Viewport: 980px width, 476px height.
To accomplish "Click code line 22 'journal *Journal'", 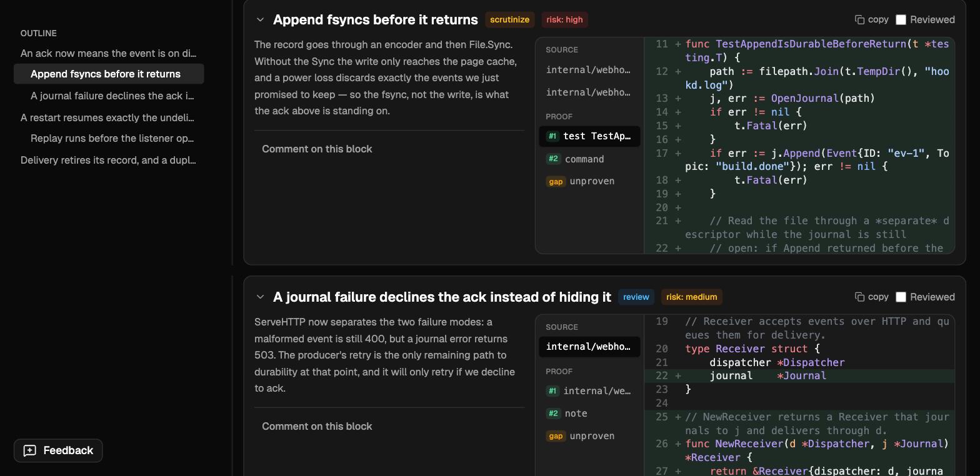I will pos(799,376).
